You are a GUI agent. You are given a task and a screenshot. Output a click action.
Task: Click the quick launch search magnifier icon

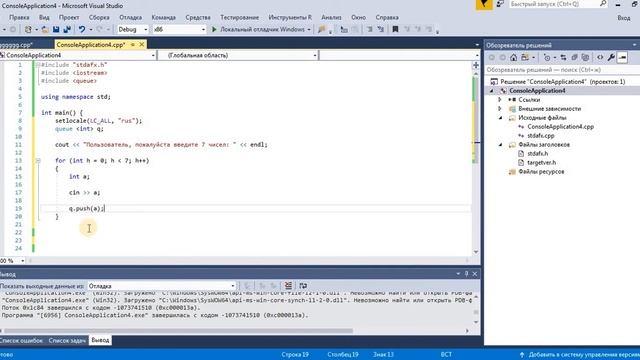tap(603, 4)
